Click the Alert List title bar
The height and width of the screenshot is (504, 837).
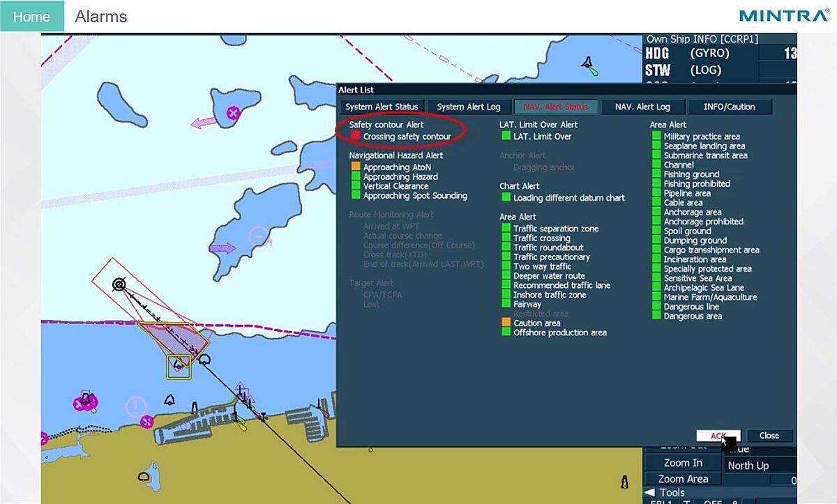coord(566,90)
